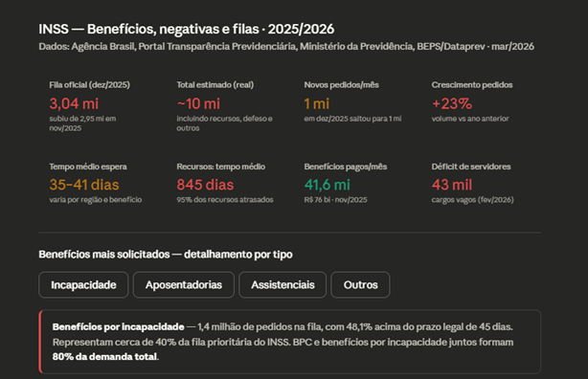Select the Incapacidade tab

coord(83,285)
